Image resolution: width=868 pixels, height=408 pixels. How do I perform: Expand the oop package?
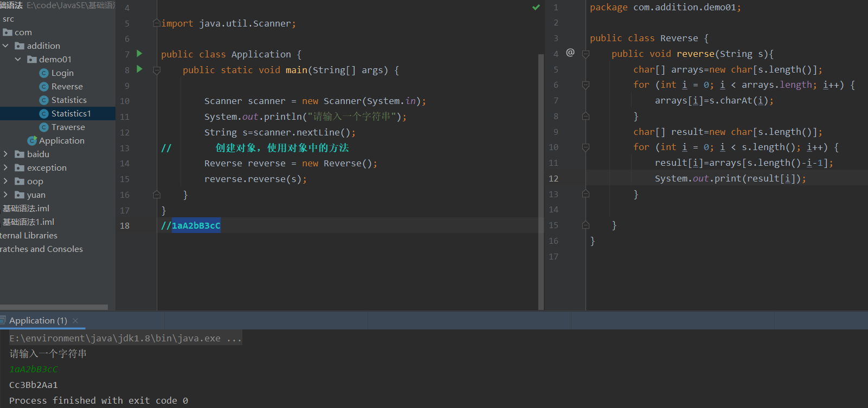[6, 182]
